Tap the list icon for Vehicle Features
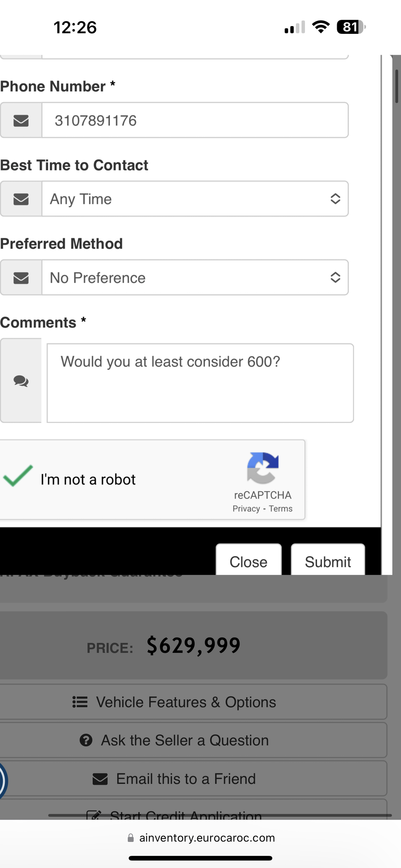Image resolution: width=401 pixels, height=868 pixels. click(x=80, y=702)
